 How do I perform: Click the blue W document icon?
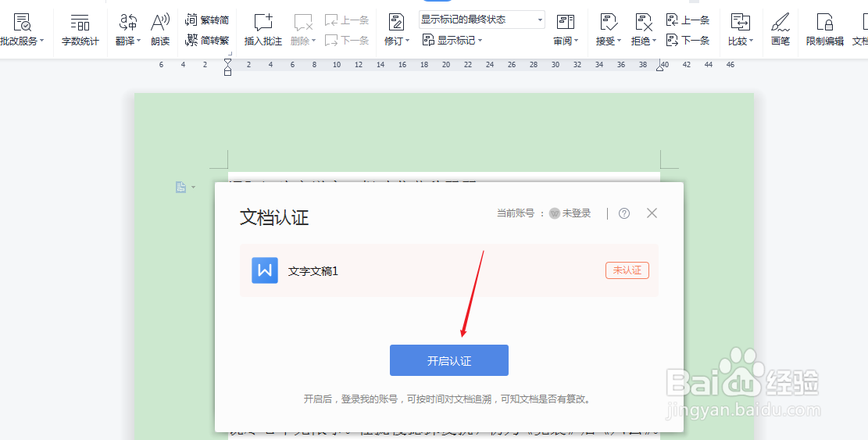click(265, 270)
